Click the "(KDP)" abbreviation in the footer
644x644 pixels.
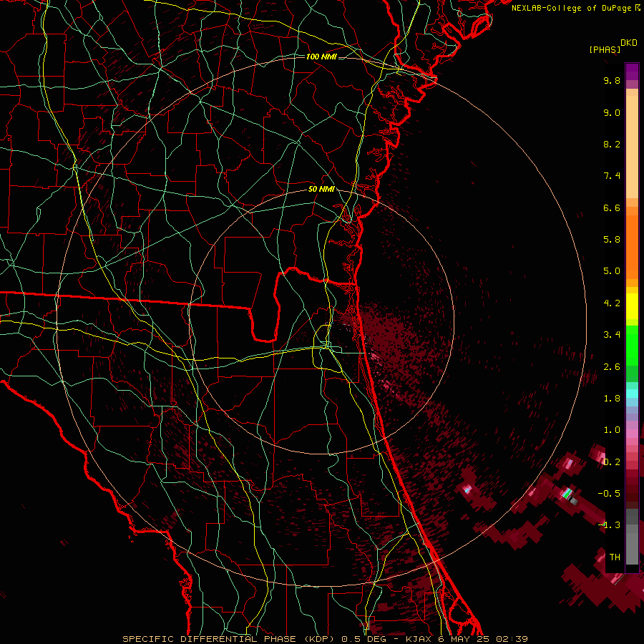pyautogui.click(x=318, y=639)
